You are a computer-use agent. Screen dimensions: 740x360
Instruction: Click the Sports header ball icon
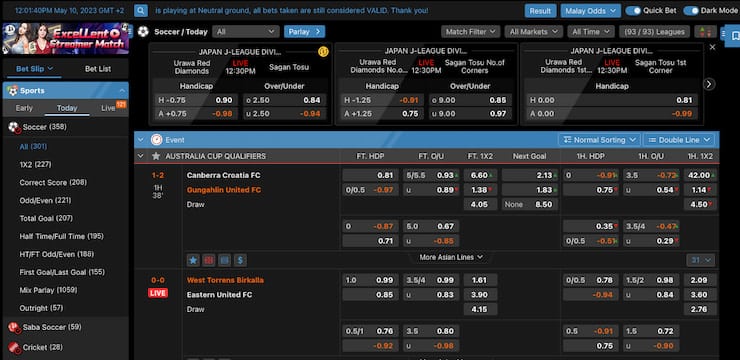pos(13,91)
